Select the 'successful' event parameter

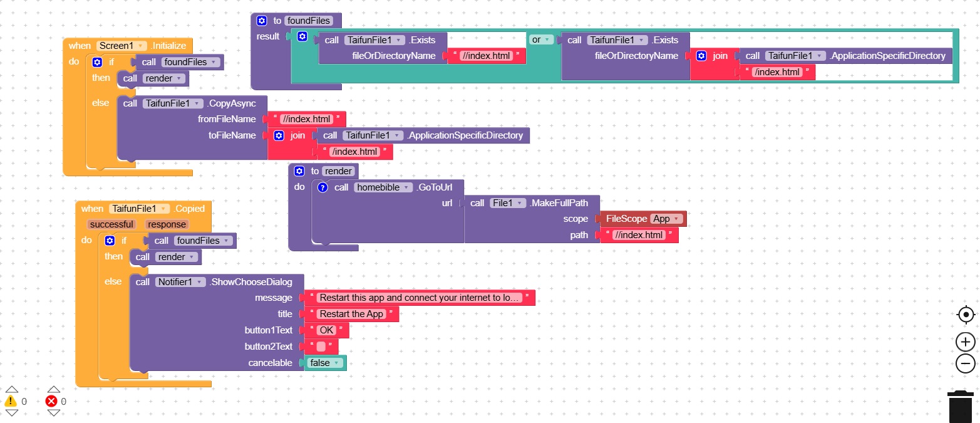click(x=111, y=224)
